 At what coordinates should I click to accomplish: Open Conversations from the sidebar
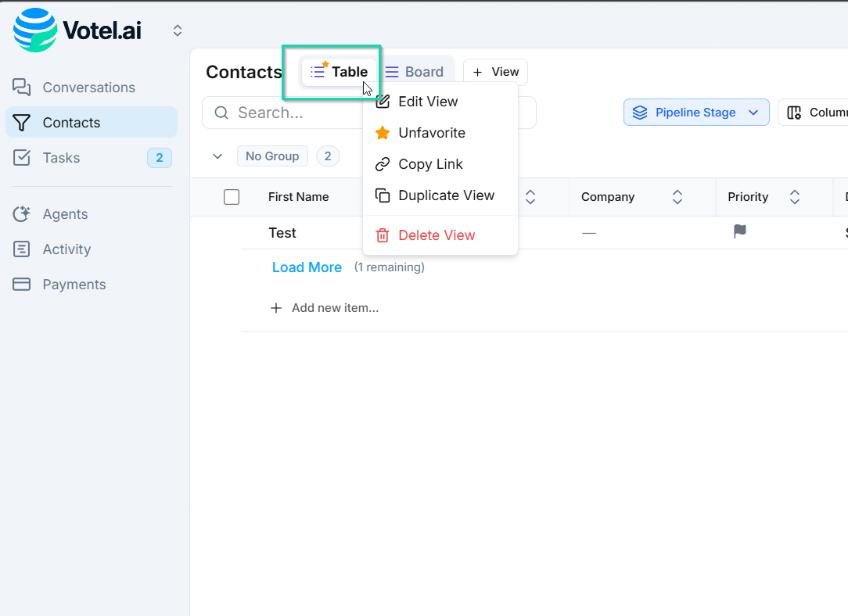coord(88,88)
